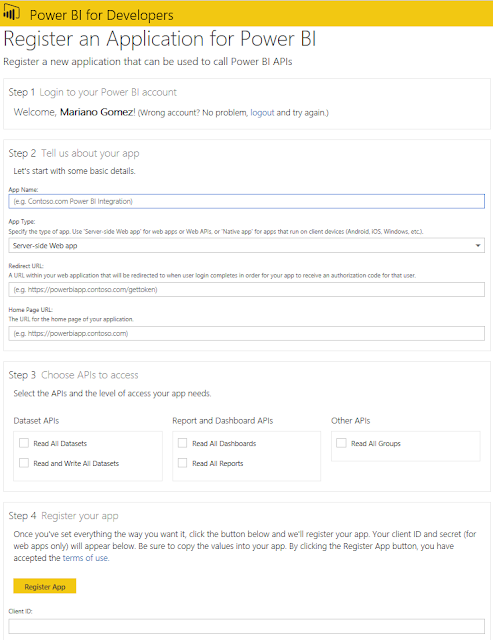Image resolution: width=493 pixels, height=640 pixels.
Task: Open the terms of use link
Action: click(85, 558)
